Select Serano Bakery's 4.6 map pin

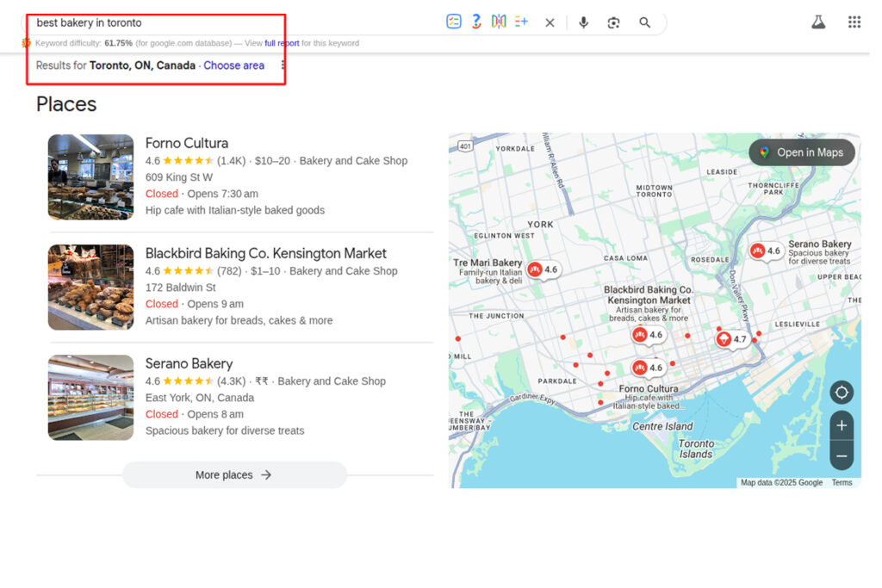pos(766,251)
